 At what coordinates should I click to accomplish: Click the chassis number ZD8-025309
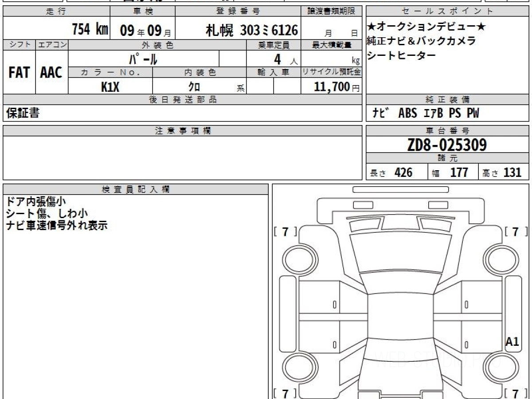(x=447, y=145)
